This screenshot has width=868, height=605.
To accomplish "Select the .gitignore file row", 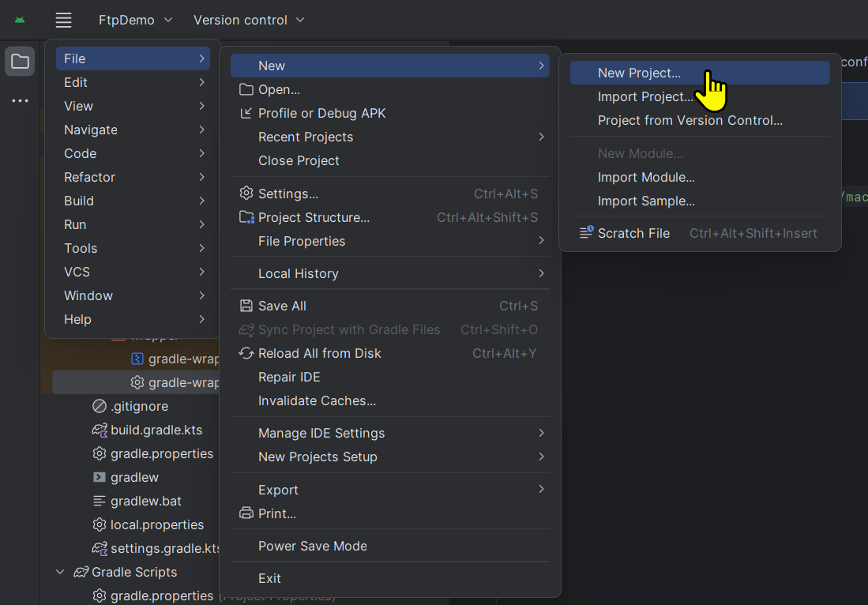I will pyautogui.click(x=136, y=406).
